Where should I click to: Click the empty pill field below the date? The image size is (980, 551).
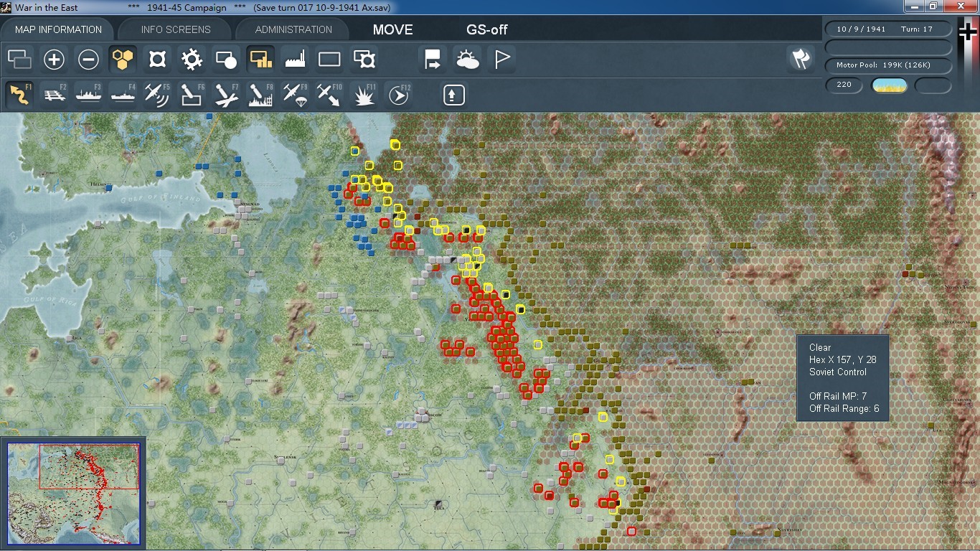889,47
